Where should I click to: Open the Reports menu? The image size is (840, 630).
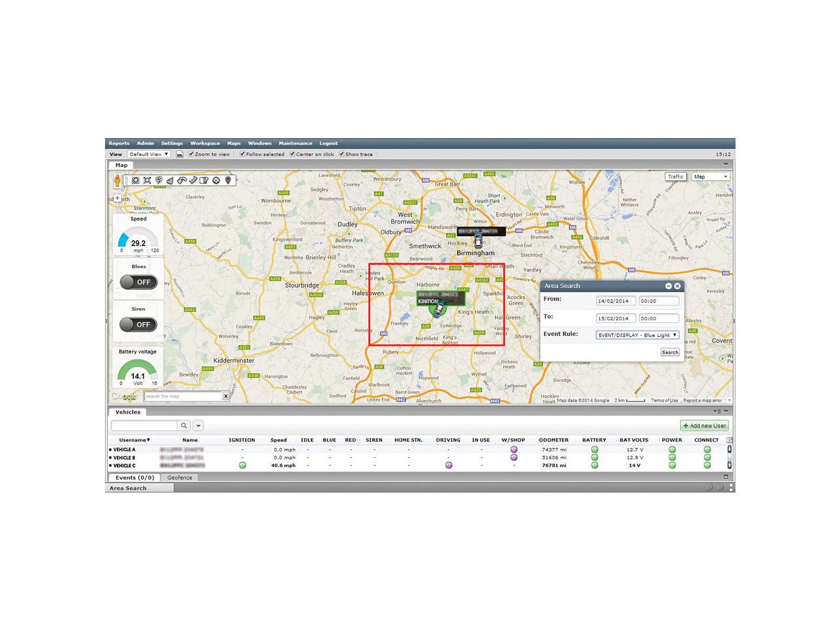click(x=119, y=143)
